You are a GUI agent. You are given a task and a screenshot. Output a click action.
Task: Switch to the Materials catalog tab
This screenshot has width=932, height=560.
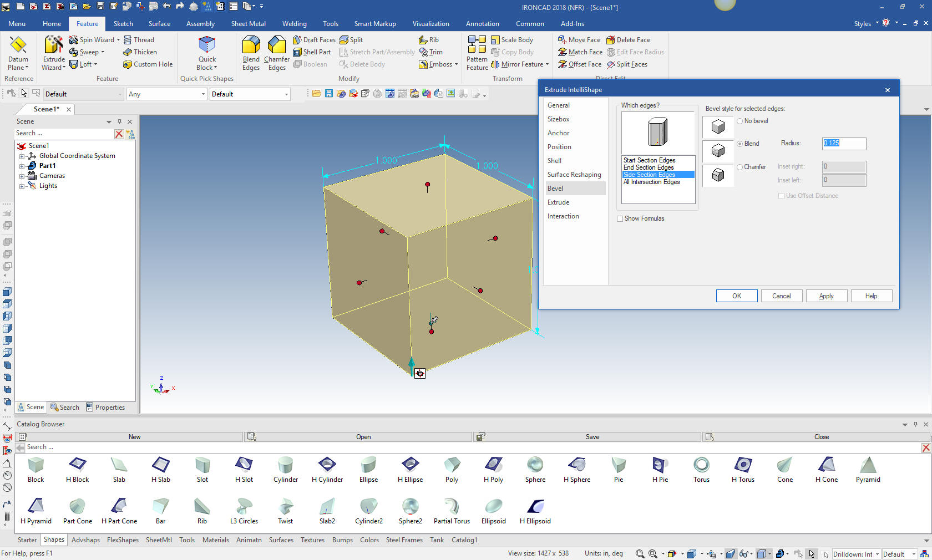pos(215,540)
